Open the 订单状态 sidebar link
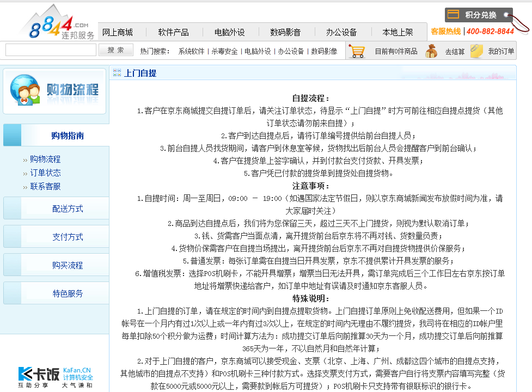 (x=45, y=173)
